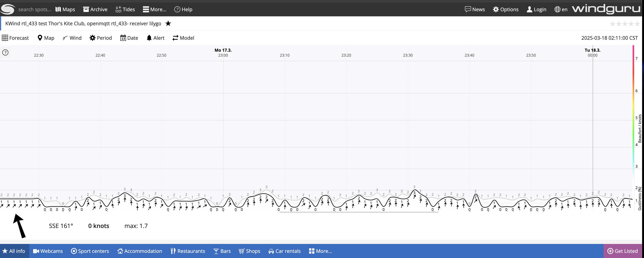Image resolution: width=644 pixels, height=258 pixels.
Task: Focus the search spots input field
Action: 35,9
